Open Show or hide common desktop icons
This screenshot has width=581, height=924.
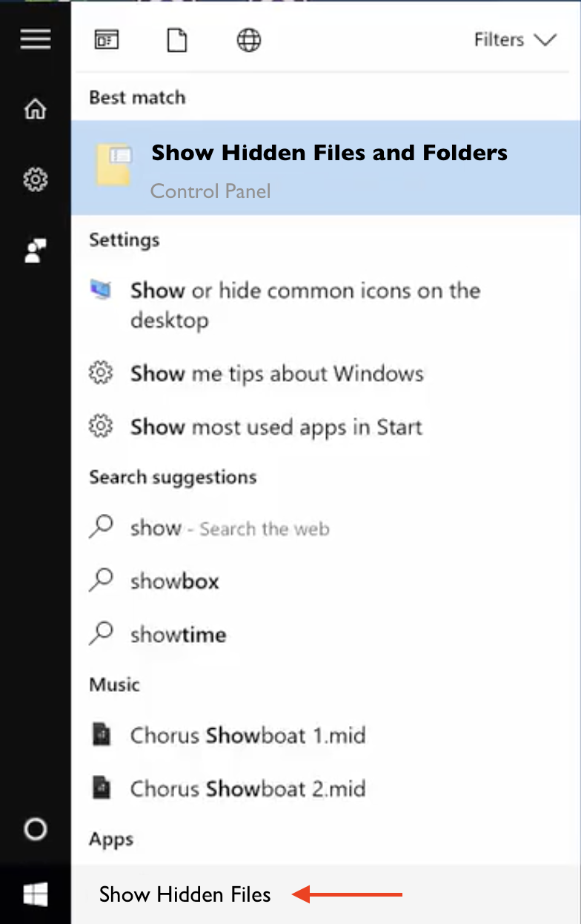325,305
